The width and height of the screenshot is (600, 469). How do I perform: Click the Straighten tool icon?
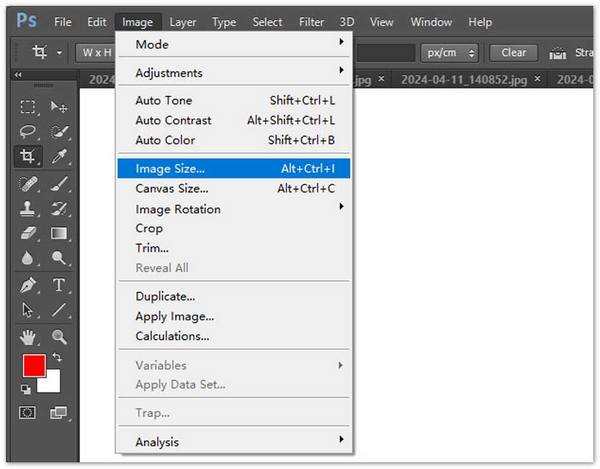(x=558, y=53)
